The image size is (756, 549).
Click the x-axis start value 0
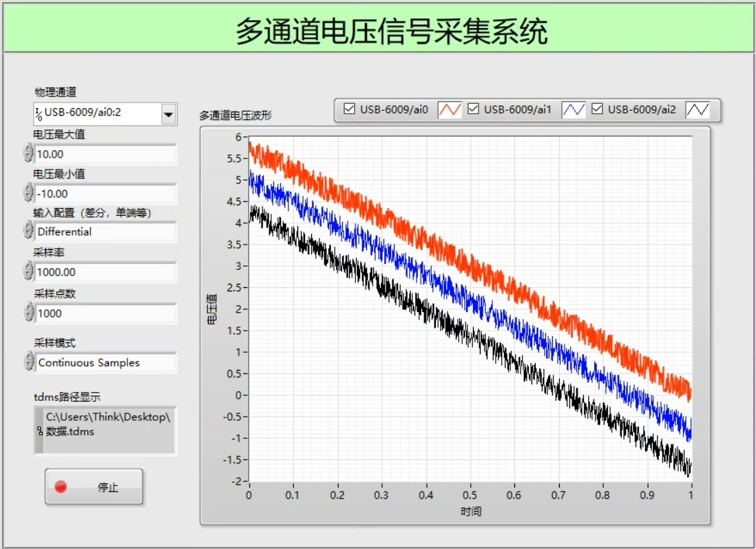pyautogui.click(x=249, y=495)
